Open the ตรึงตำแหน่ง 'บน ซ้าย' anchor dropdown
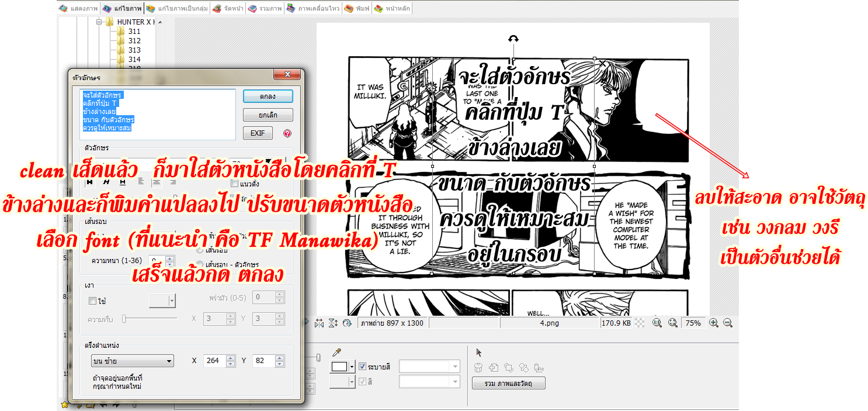Viewport: 868px width, 411px height. pos(132,361)
